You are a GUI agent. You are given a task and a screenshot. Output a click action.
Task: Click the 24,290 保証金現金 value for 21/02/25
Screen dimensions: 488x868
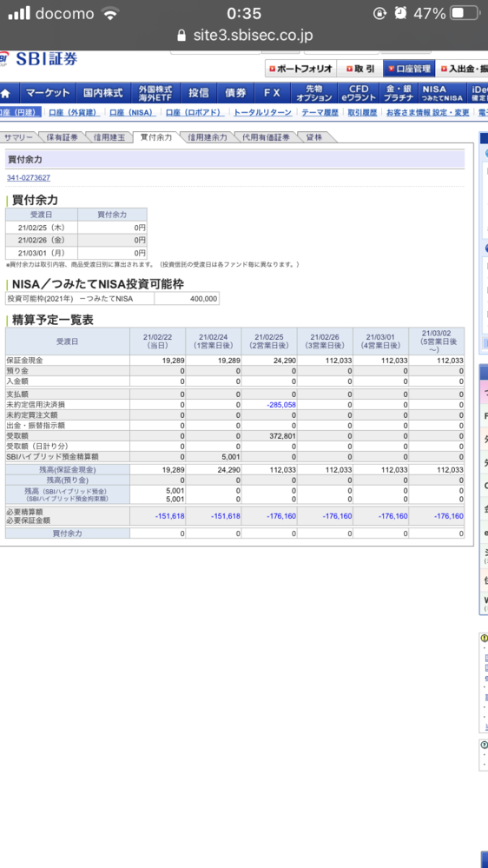pos(285,361)
